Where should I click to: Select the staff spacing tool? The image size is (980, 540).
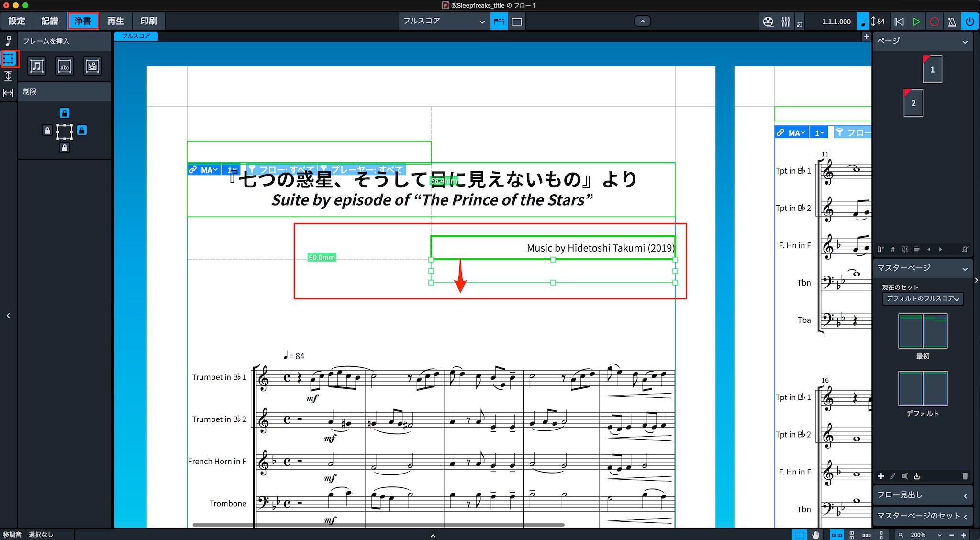[x=8, y=76]
